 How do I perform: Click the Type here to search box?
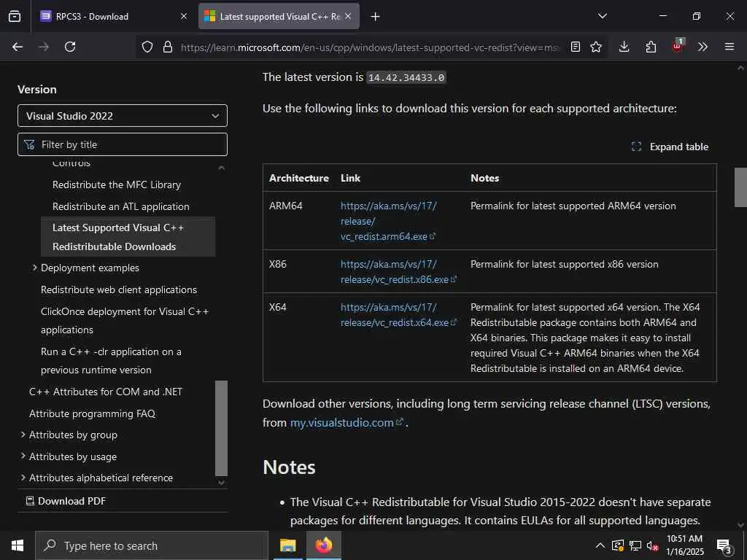tap(152, 545)
